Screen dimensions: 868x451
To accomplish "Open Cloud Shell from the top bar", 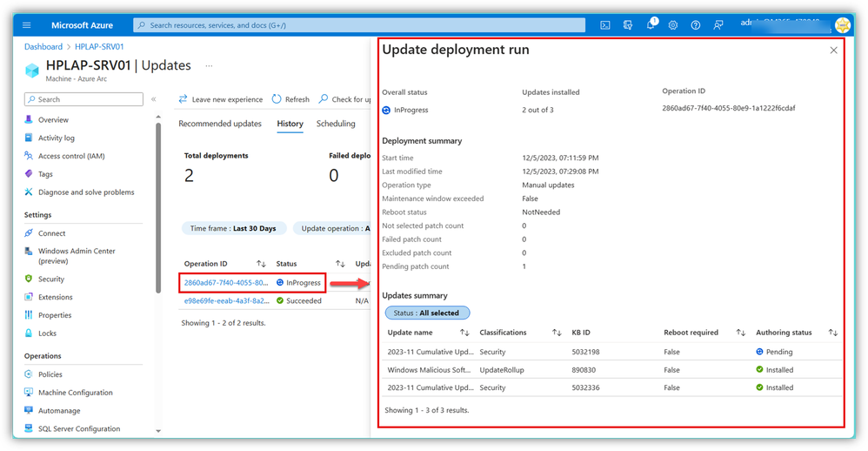I will [605, 25].
